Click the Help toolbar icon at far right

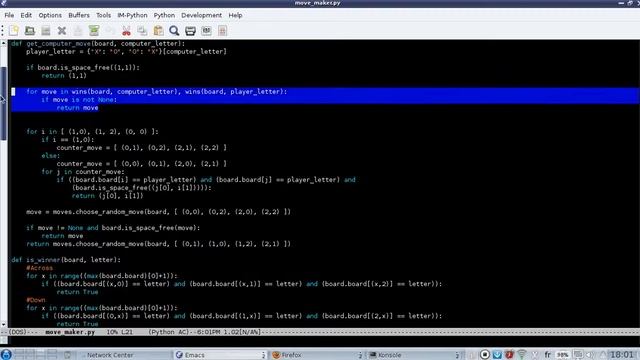[222, 31]
